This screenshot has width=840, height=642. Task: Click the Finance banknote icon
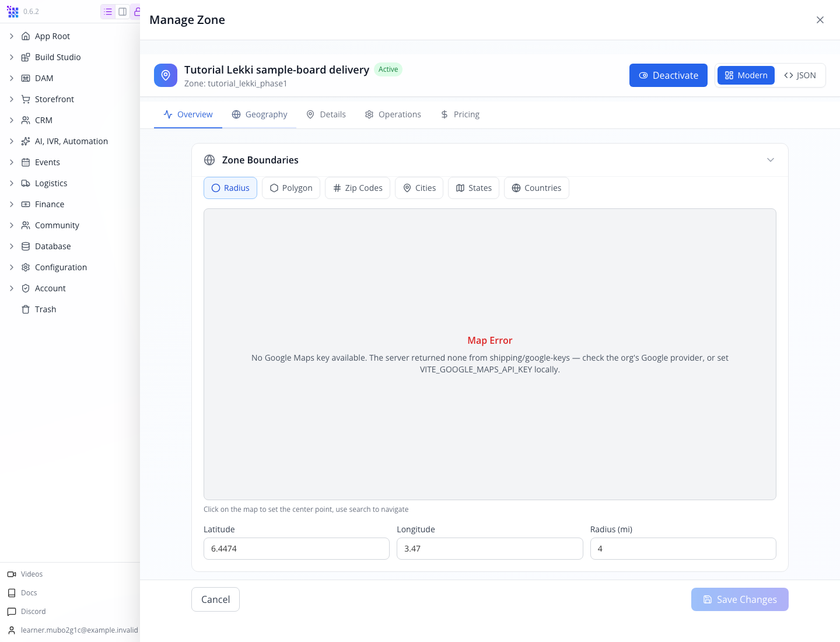[26, 204]
